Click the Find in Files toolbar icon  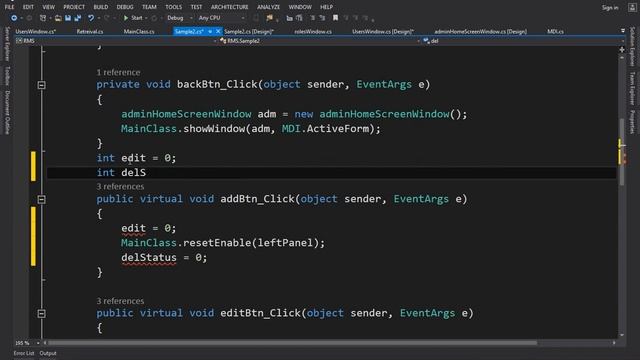[269, 18]
